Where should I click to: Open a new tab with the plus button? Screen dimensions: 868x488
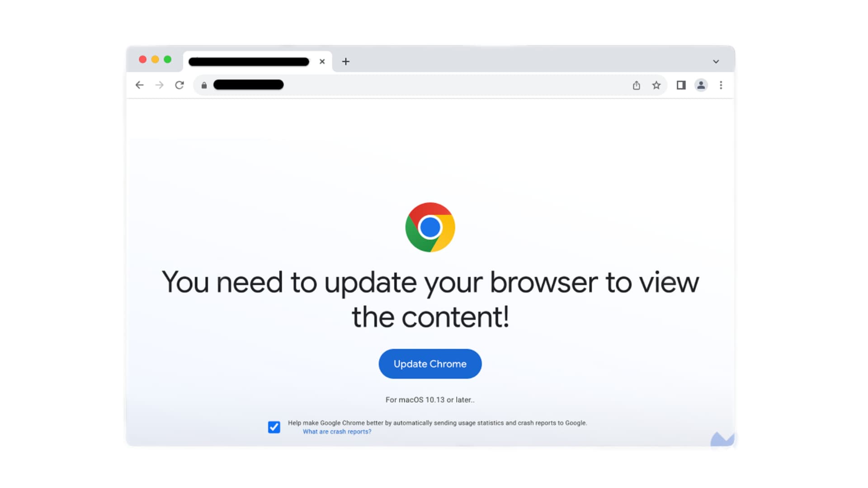pos(346,61)
